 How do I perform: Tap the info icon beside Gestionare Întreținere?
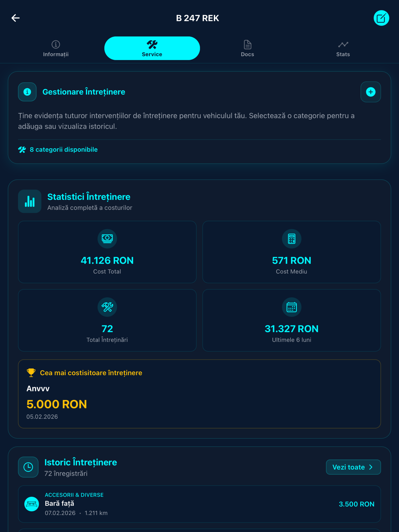coord(27,92)
